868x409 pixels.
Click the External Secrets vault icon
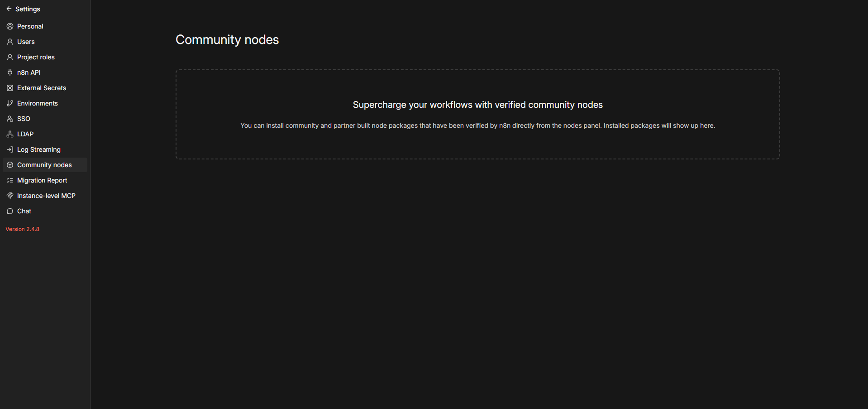click(10, 88)
